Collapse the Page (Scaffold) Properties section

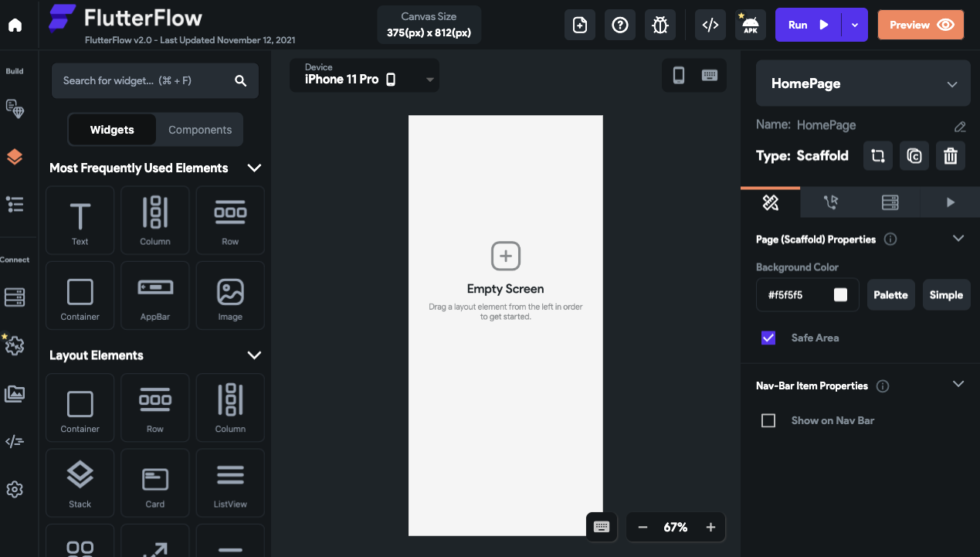pyautogui.click(x=958, y=239)
